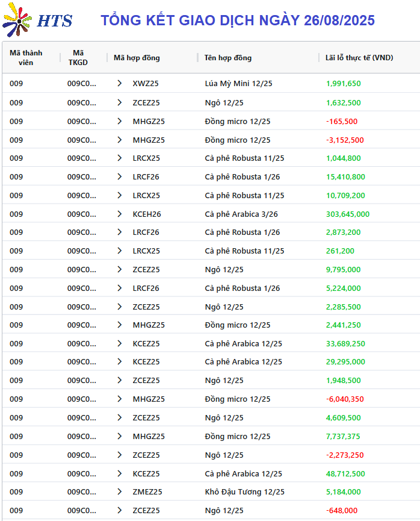Click the 303,645,000 profit value
The height and width of the screenshot is (521, 420).
coord(348,214)
